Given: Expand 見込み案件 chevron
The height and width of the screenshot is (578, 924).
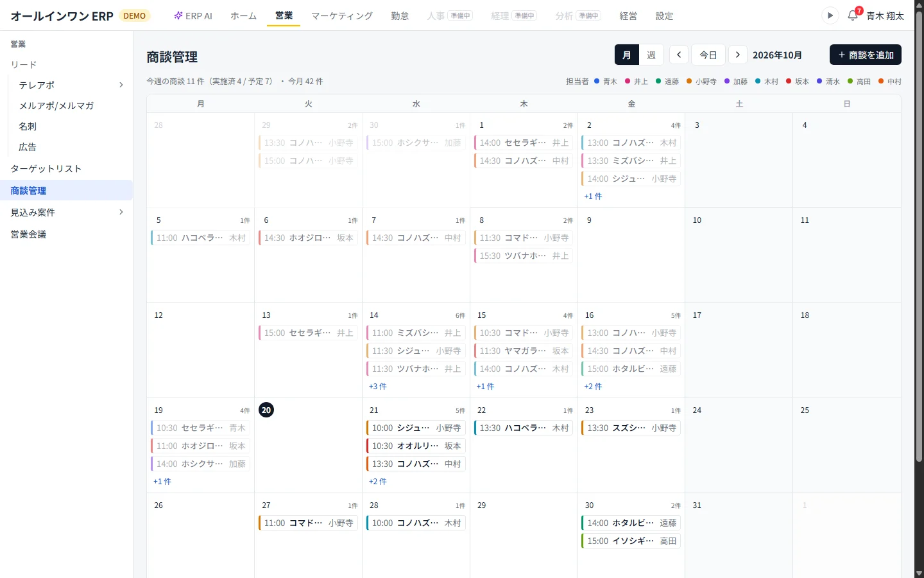Looking at the screenshot, I should 121,212.
